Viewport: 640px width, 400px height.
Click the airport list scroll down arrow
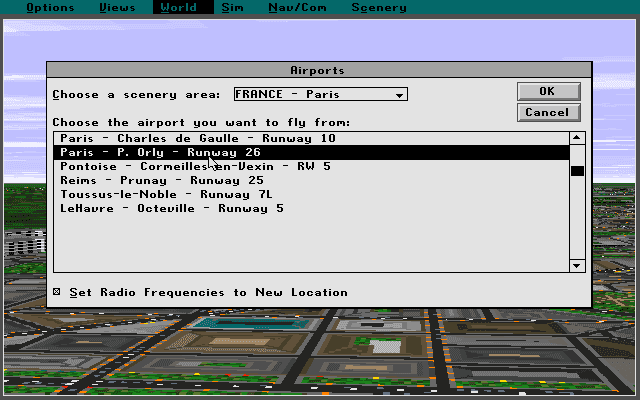click(x=576, y=265)
